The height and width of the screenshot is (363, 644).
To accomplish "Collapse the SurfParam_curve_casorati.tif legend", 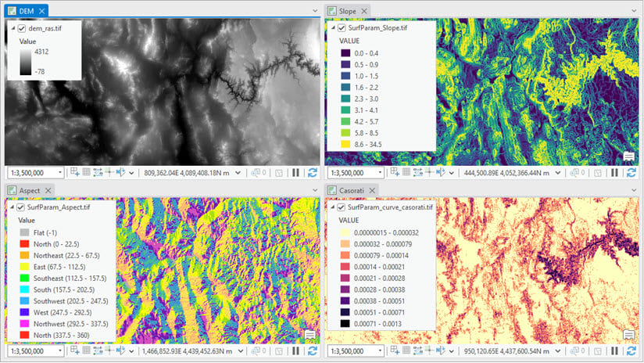I will [x=332, y=207].
